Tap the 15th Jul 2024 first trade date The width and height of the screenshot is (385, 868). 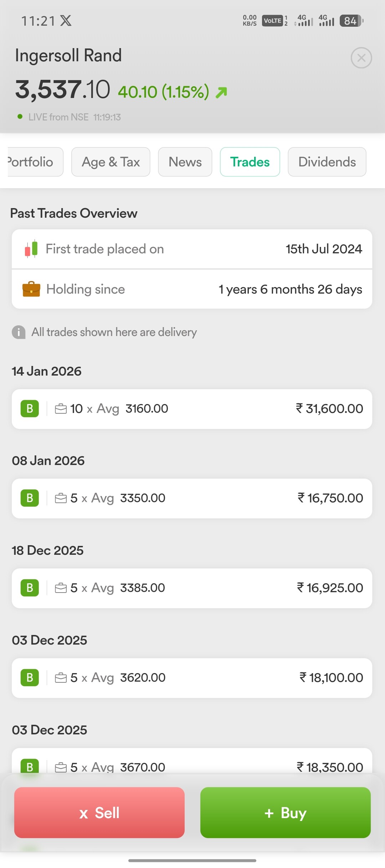point(324,249)
